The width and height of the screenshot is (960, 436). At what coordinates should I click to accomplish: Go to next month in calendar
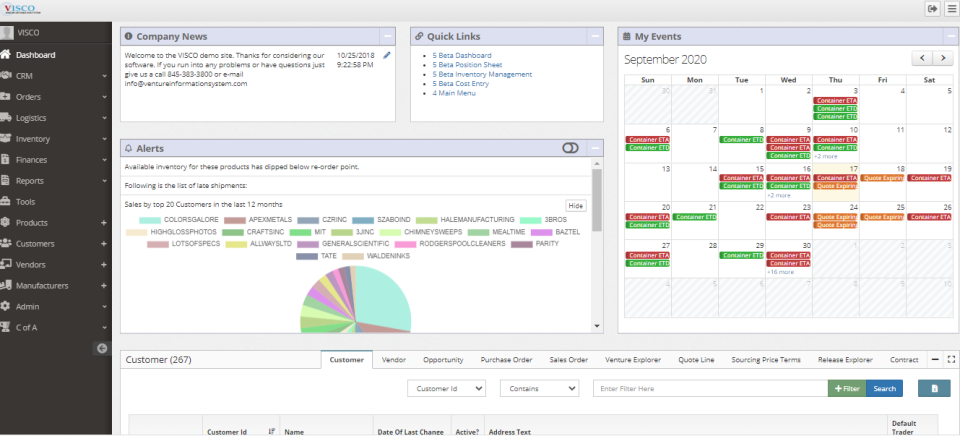click(x=943, y=58)
